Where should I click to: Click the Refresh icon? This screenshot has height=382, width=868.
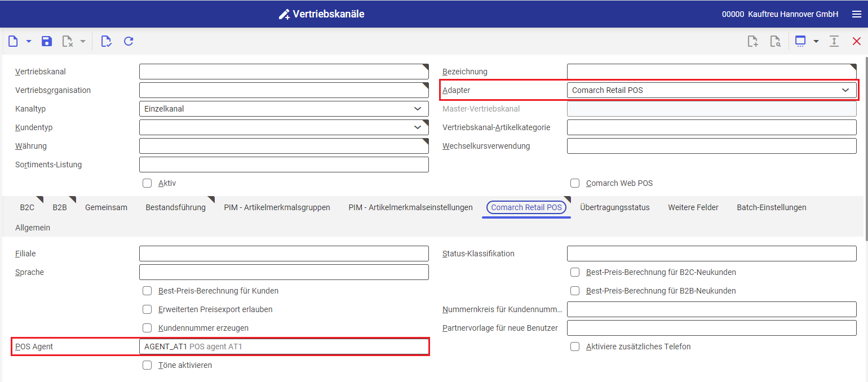[x=129, y=41]
